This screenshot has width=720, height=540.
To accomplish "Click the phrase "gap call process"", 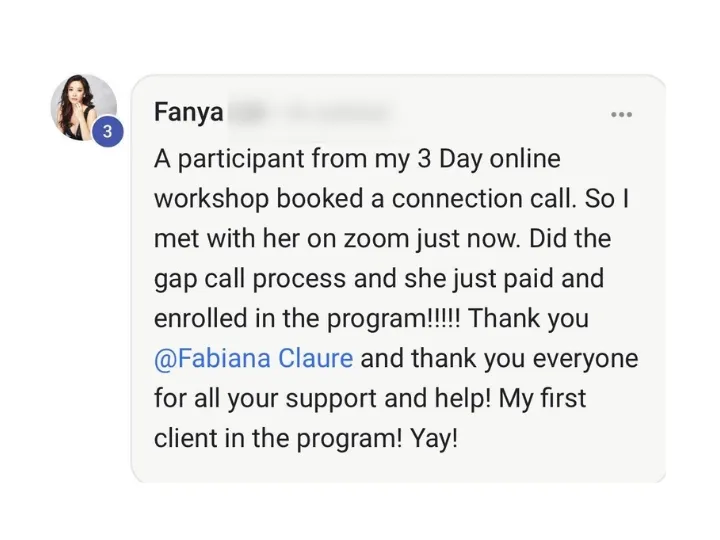I will pyautogui.click(x=250, y=280).
